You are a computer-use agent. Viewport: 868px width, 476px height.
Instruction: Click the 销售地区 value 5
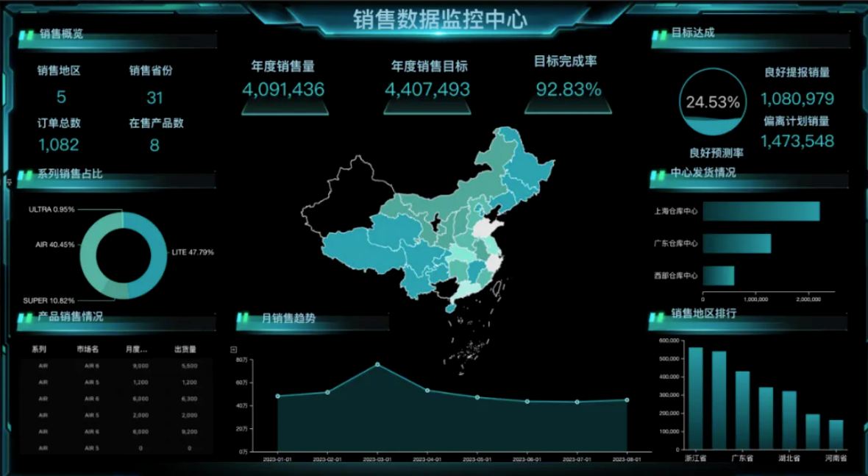click(61, 97)
